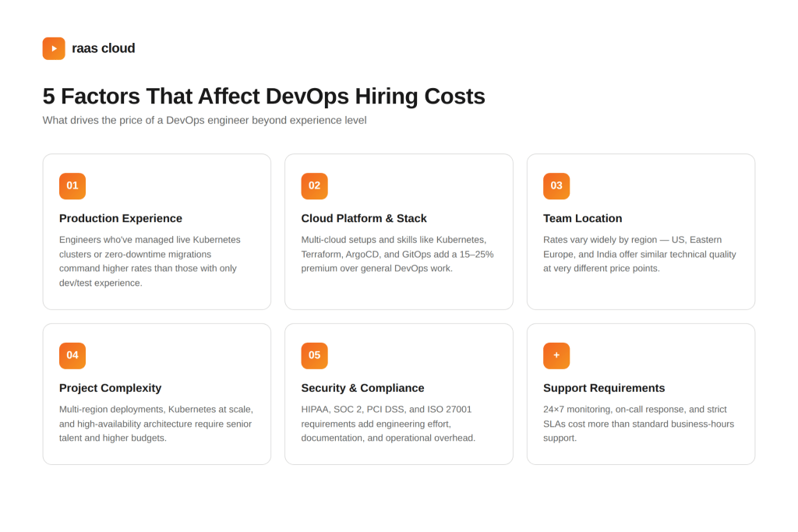Click the text mentioning Terraform, ArgoCD, and GitOps
The height and width of the screenshot is (532, 798).
pos(397,254)
